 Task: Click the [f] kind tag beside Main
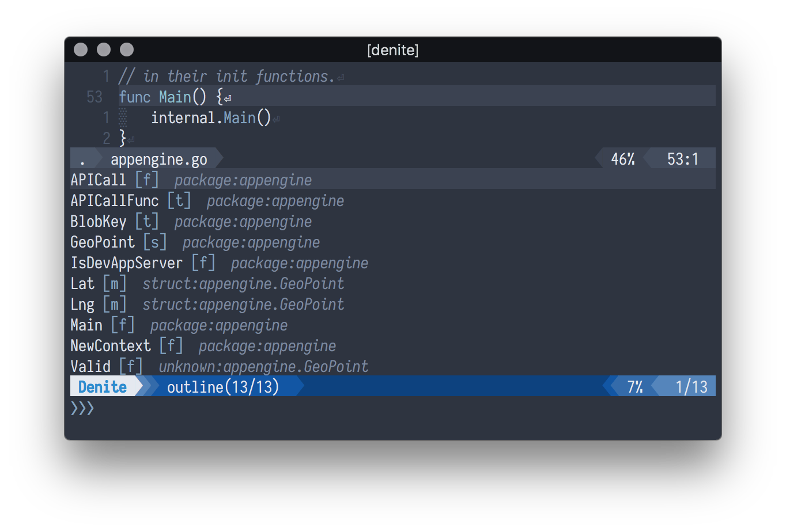123,325
